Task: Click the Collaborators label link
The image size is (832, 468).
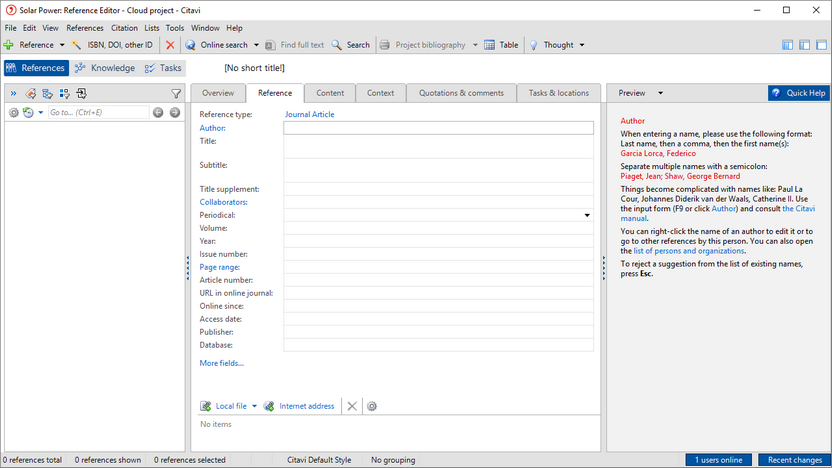Action: point(223,202)
